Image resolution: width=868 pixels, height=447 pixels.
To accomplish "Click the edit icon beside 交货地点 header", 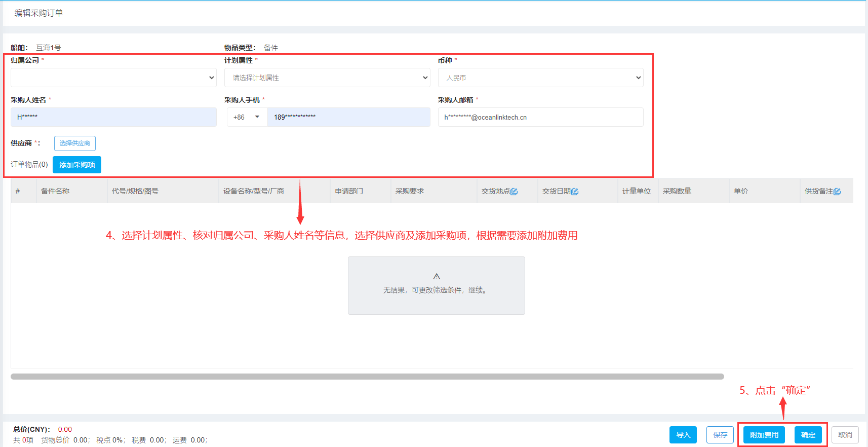I will 514,191.
